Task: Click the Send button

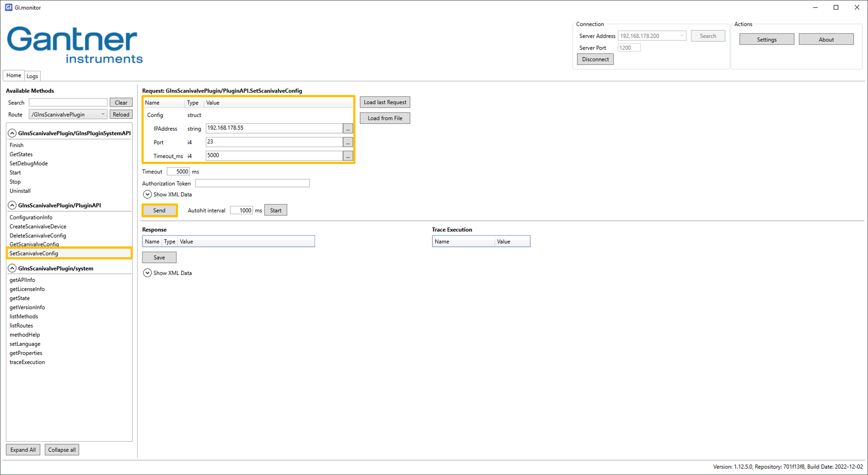Action: (x=159, y=210)
